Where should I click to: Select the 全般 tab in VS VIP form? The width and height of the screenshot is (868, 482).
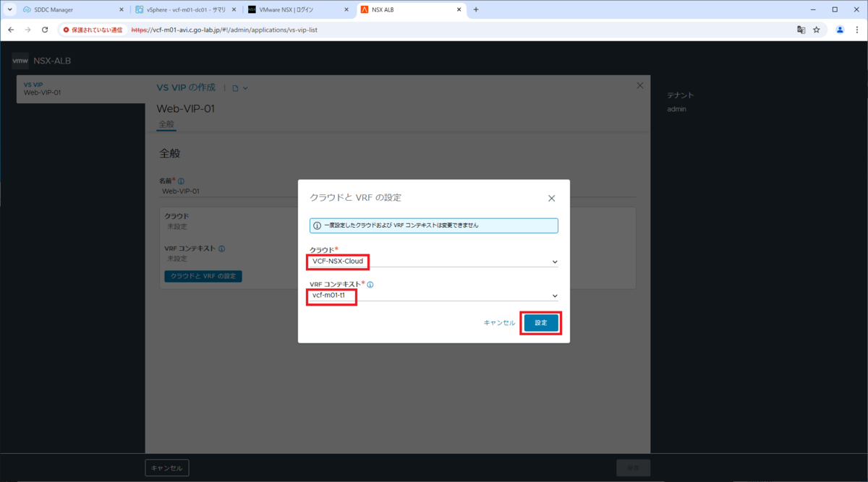tap(166, 124)
